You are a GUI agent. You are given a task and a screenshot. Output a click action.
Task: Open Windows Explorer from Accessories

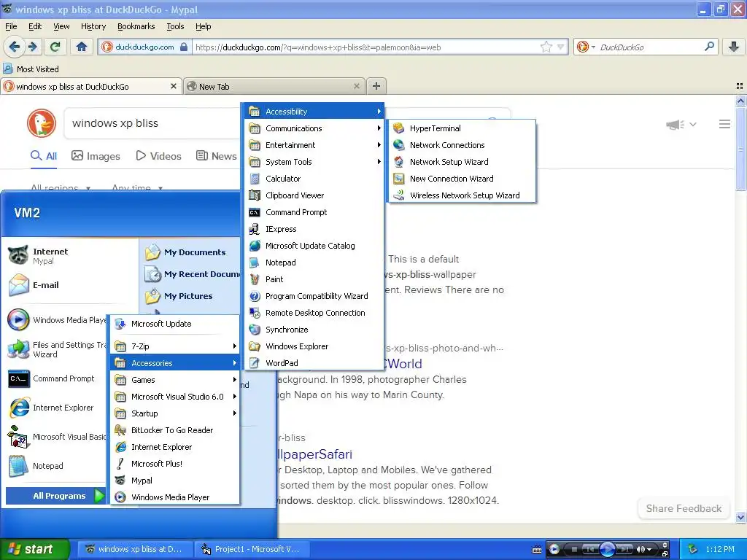pyautogui.click(x=314, y=346)
